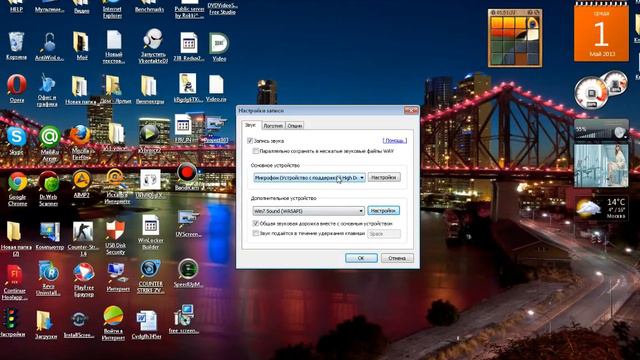The width and height of the screenshot is (640, 360).
Task: Click the picture puzzle desktop gadget
Action: (x=515, y=38)
